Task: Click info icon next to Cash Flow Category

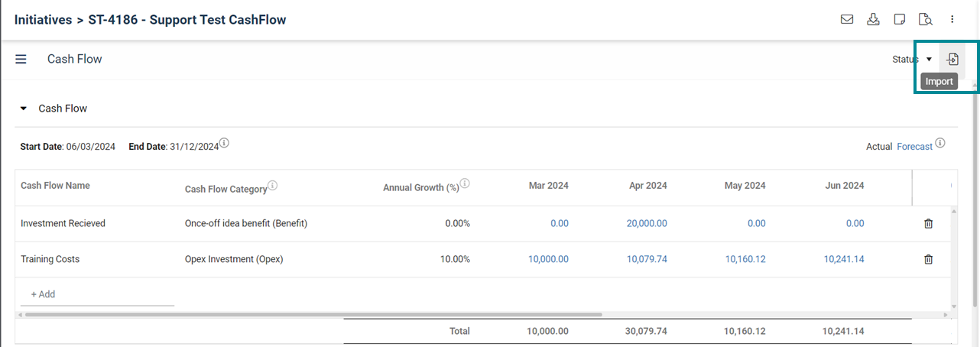Action: click(x=273, y=185)
